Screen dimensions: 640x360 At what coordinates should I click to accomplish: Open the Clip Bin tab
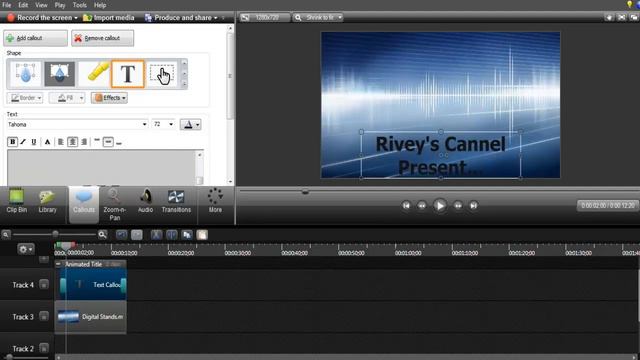coord(17,201)
